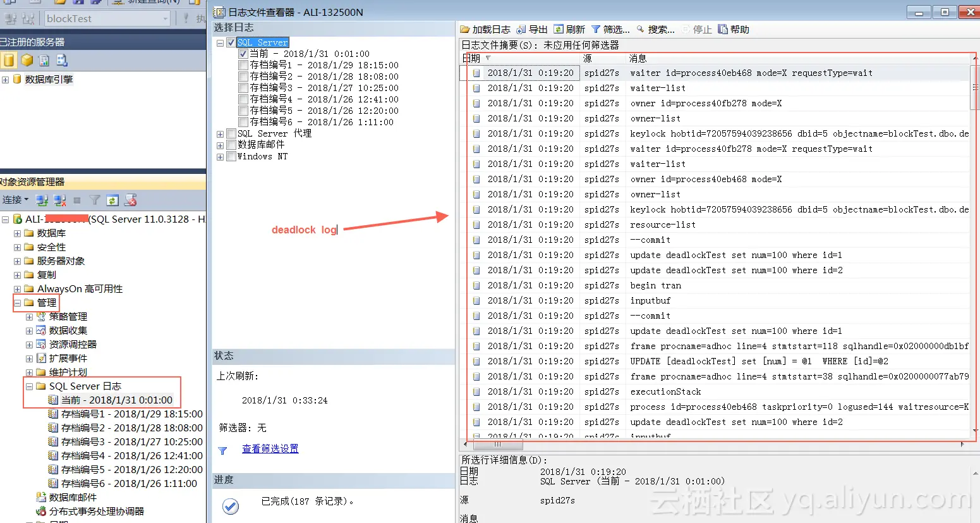Click 导出 (Export) in log viewer toolbar

(532, 29)
